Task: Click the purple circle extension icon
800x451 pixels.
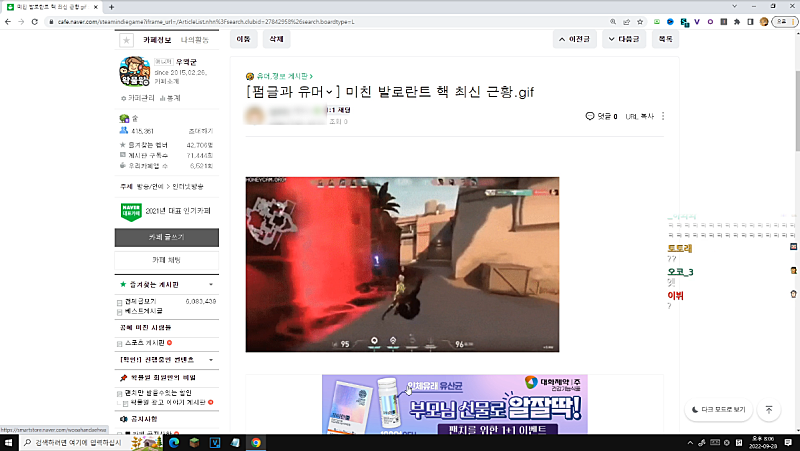Action: pos(710,22)
